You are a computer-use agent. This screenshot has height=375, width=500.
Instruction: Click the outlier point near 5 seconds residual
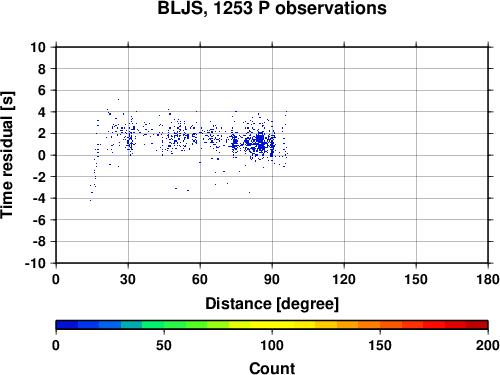pyautogui.click(x=118, y=99)
